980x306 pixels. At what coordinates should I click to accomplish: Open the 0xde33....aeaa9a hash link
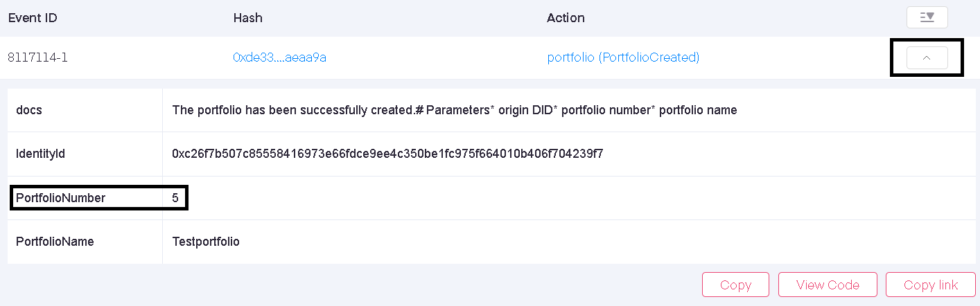[x=279, y=57]
